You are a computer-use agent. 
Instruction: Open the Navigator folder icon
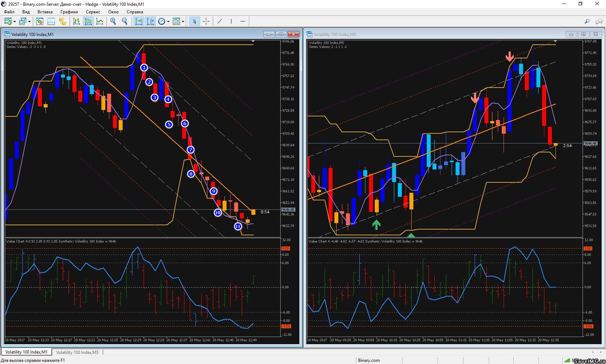coord(63,22)
